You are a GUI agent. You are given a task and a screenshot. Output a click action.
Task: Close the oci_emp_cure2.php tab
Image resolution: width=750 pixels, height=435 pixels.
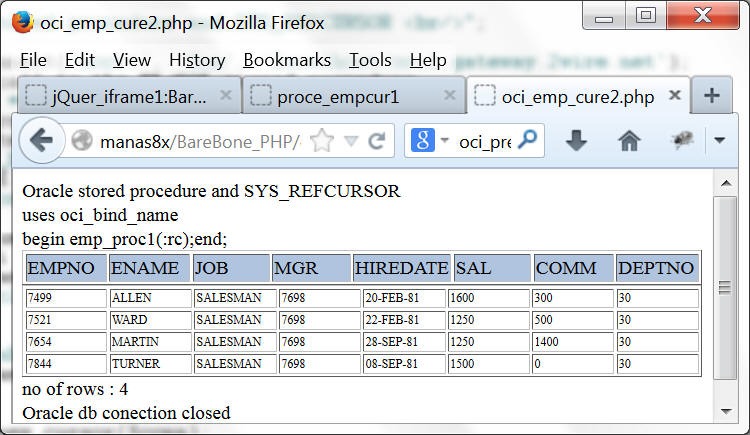coord(675,95)
